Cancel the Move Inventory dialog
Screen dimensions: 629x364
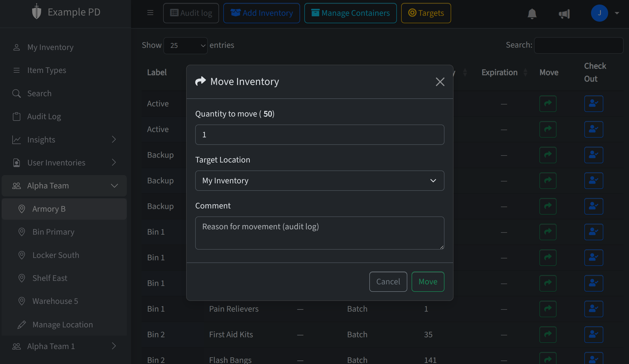point(388,281)
